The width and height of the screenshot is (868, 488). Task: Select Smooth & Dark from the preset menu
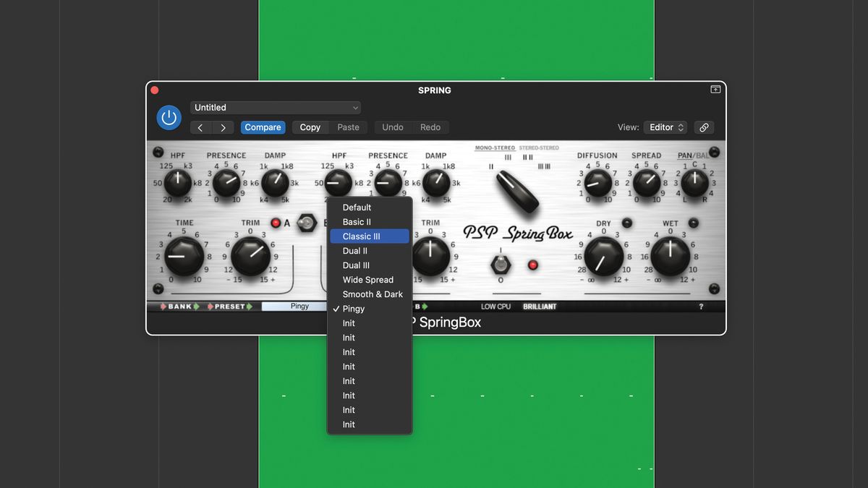pos(372,294)
